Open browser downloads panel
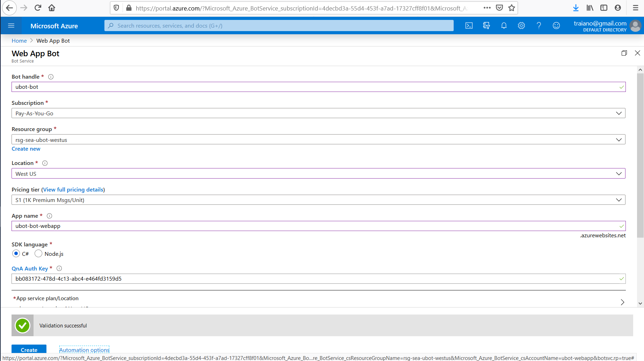644x361 pixels. pos(576,8)
